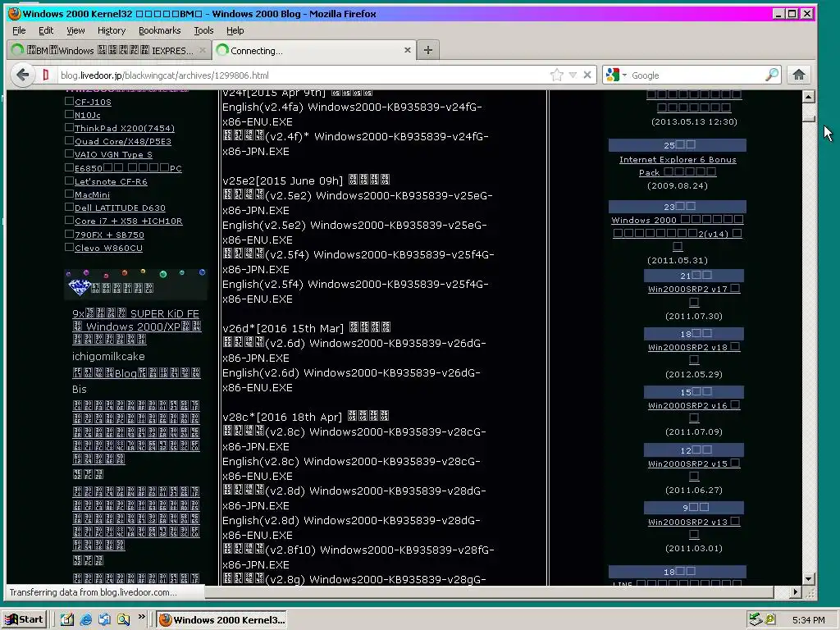Select the Connecting tab
The width and height of the screenshot is (840, 630).
pos(314,50)
